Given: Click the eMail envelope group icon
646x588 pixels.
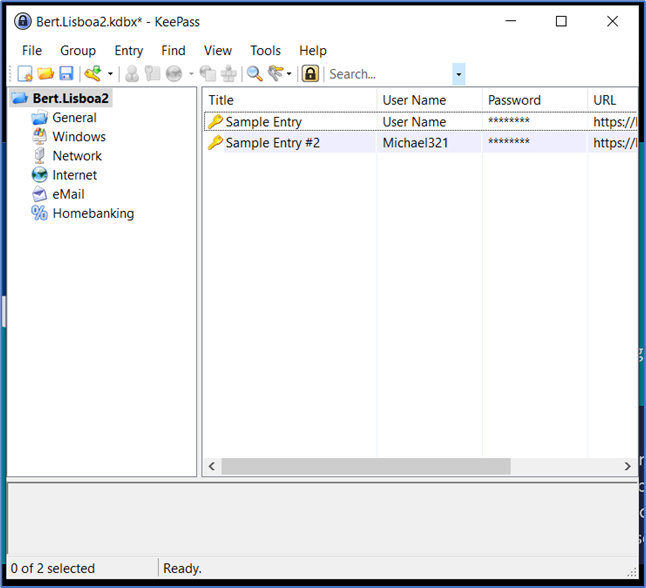Looking at the screenshot, I should [40, 194].
